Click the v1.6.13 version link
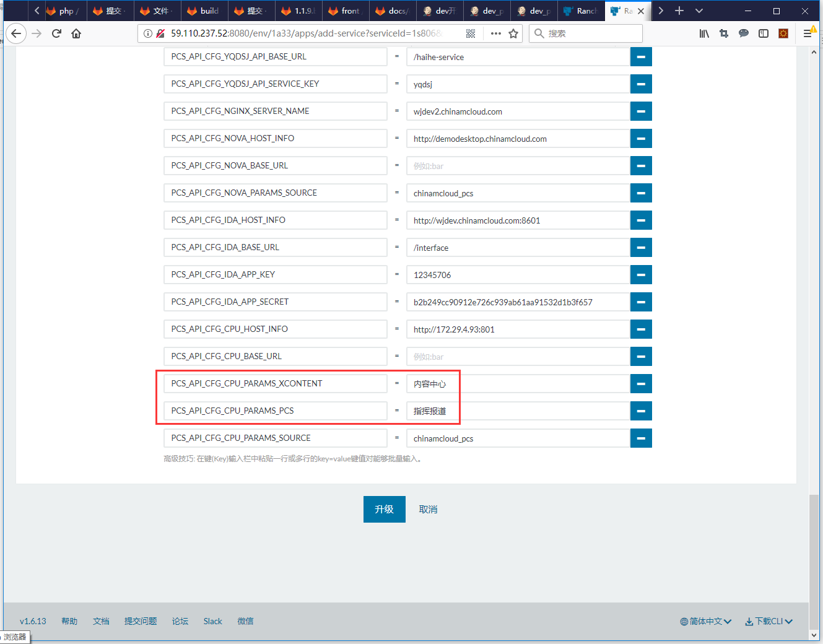 (33, 621)
